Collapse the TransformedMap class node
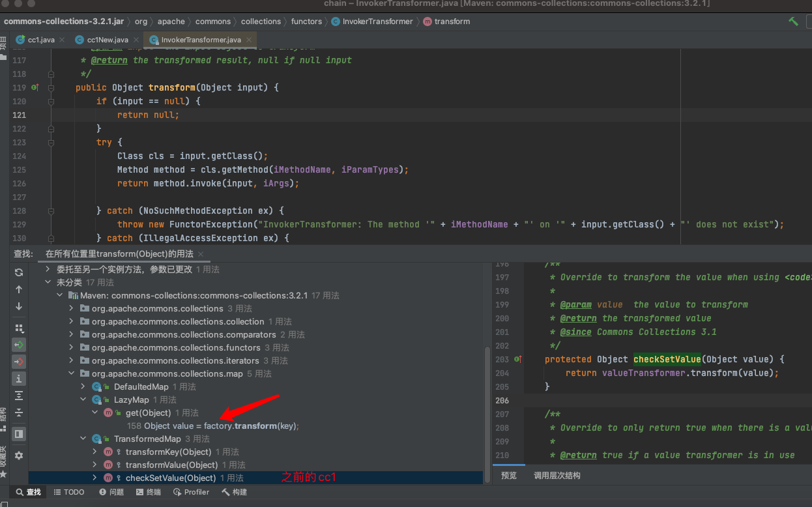 (x=83, y=439)
